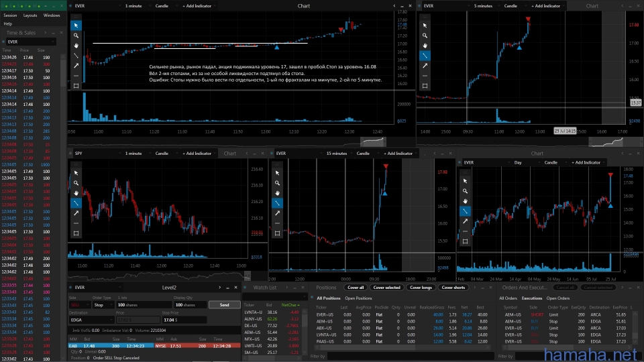
Task: Select the zoom magnifier in EVER Day chart
Action: click(465, 191)
